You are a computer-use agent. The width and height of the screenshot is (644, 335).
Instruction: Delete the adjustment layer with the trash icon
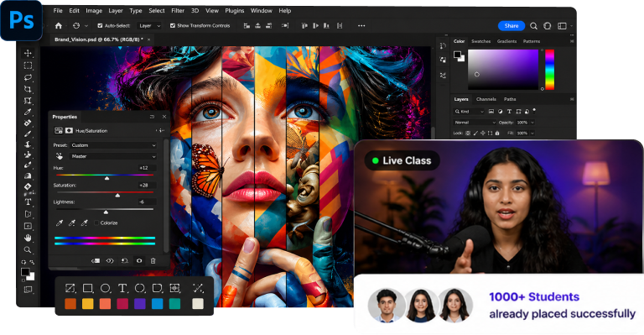coord(153,260)
